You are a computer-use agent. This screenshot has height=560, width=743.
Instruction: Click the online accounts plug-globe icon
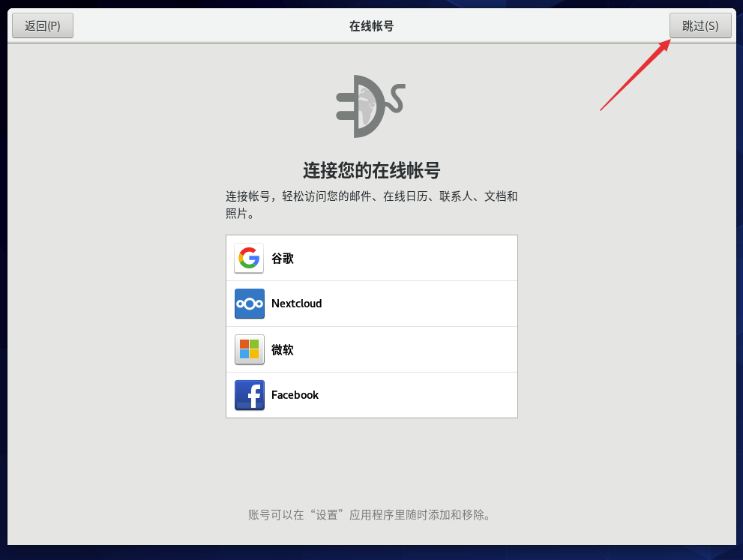click(371, 106)
